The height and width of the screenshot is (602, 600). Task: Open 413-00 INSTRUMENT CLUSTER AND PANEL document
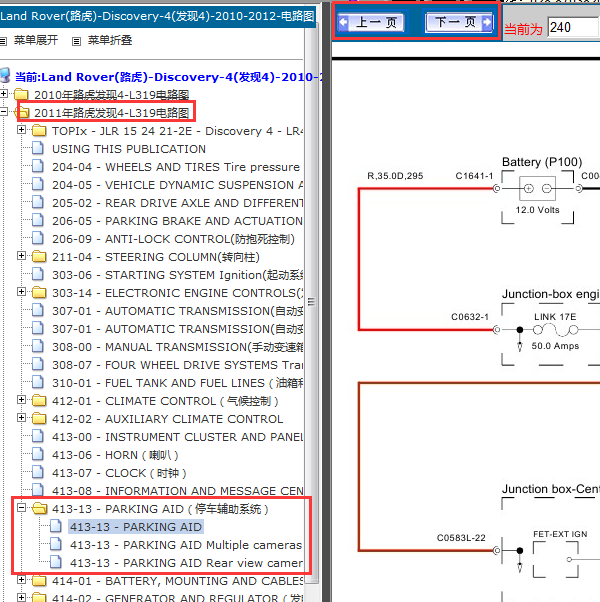click(177, 437)
